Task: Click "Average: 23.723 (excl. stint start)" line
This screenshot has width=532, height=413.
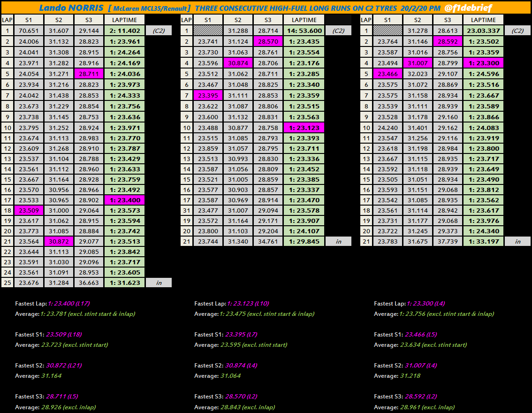Action: [61, 345]
